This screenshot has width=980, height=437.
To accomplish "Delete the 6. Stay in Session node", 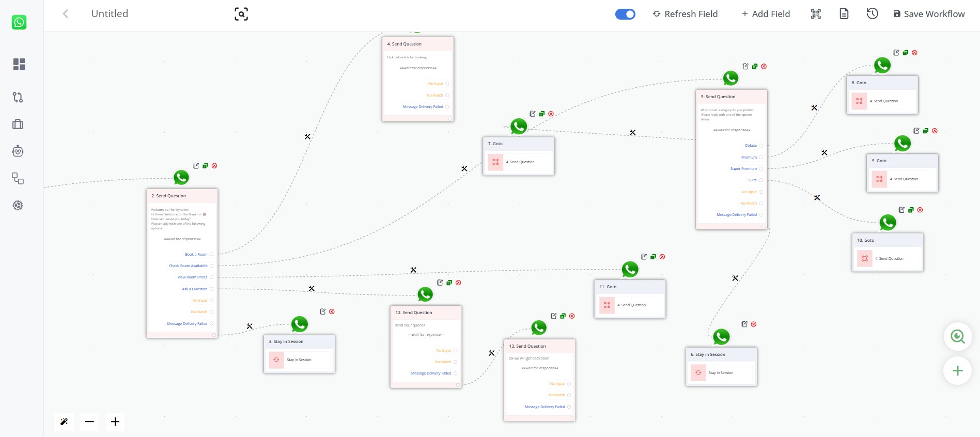I will 754,324.
